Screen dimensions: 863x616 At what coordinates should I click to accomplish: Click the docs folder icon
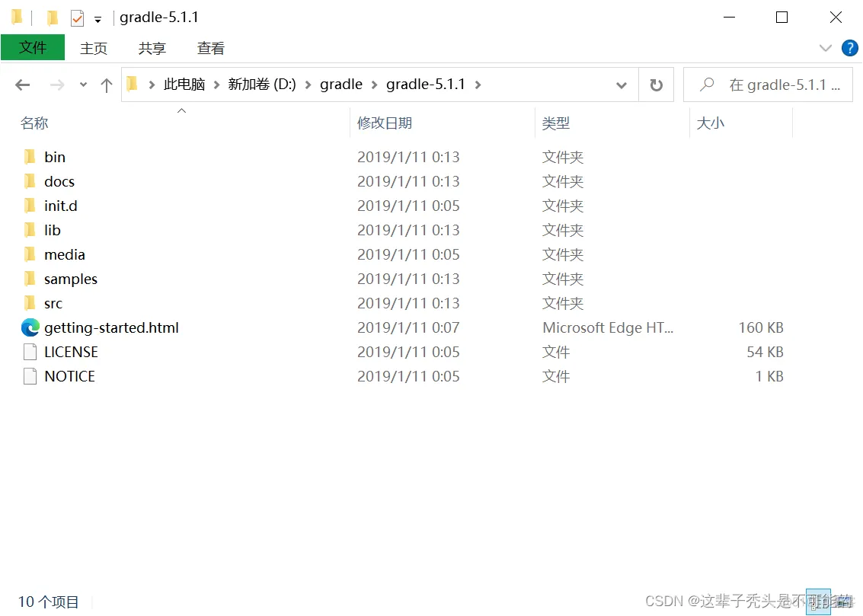30,181
